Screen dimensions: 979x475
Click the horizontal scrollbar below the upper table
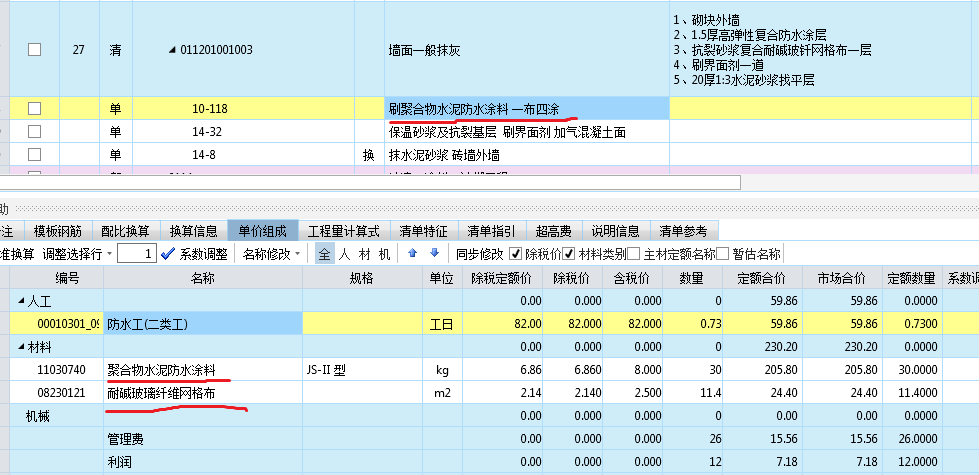(x=370, y=182)
